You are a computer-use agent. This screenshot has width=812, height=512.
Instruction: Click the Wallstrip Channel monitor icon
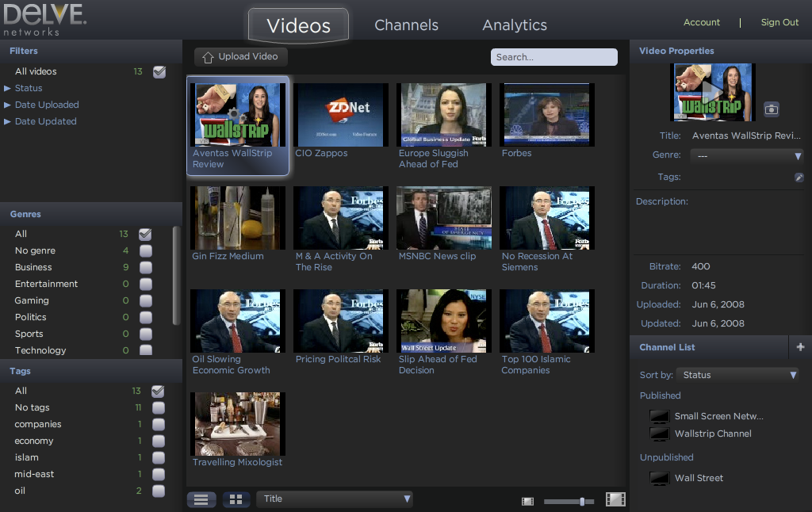(659, 434)
